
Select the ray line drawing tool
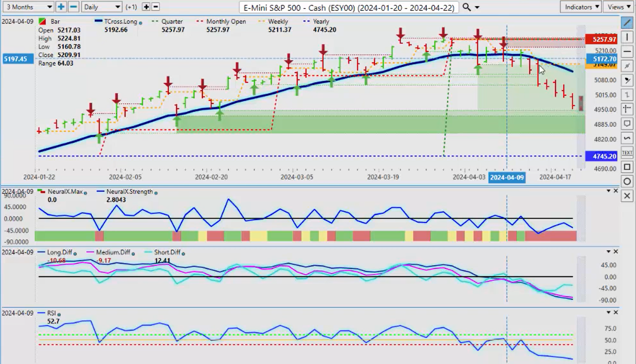tap(627, 66)
